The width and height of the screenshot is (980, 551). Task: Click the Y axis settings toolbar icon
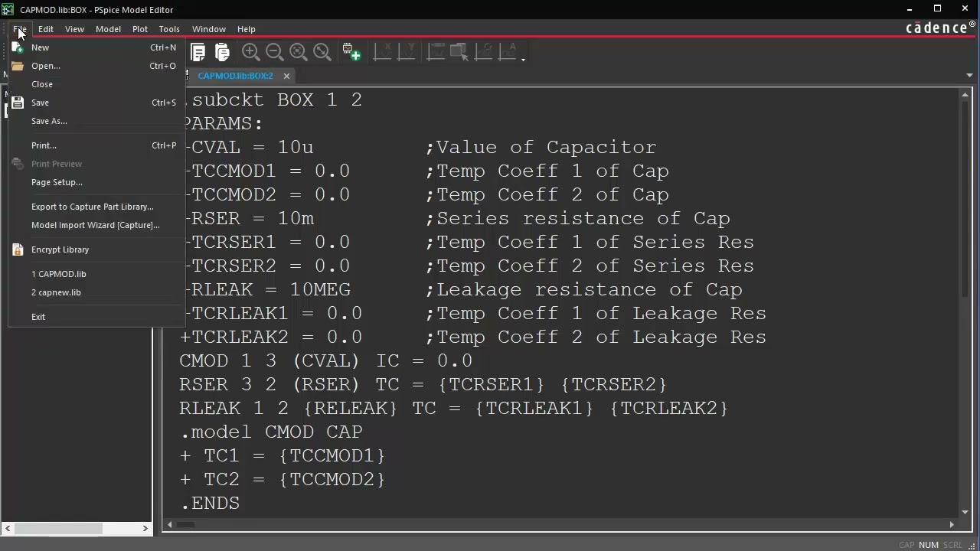point(407,52)
